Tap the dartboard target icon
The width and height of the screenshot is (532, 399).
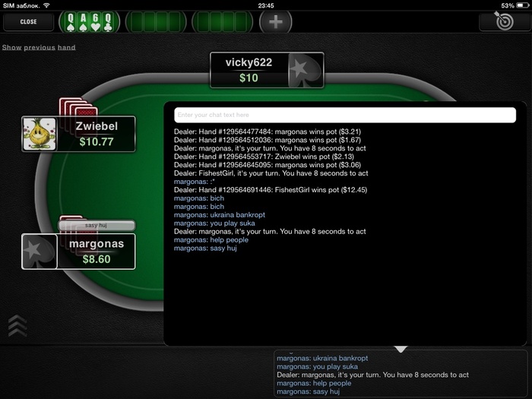click(x=504, y=21)
